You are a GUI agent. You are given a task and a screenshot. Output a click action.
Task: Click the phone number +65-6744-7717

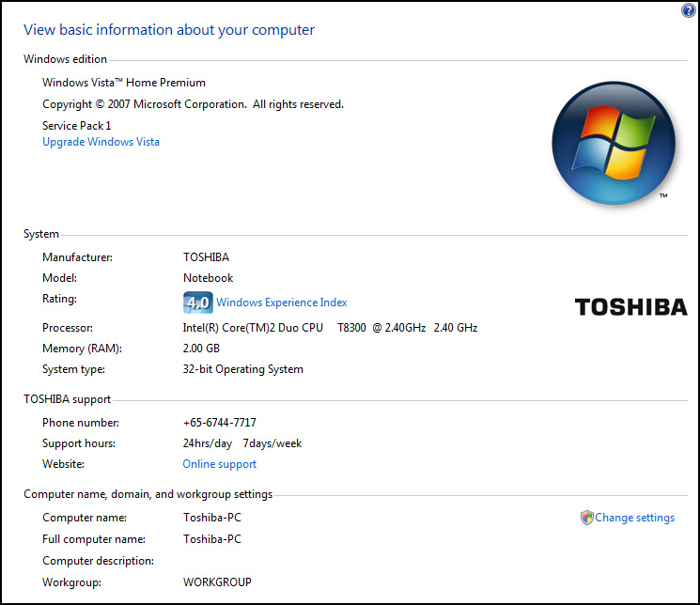tap(220, 423)
